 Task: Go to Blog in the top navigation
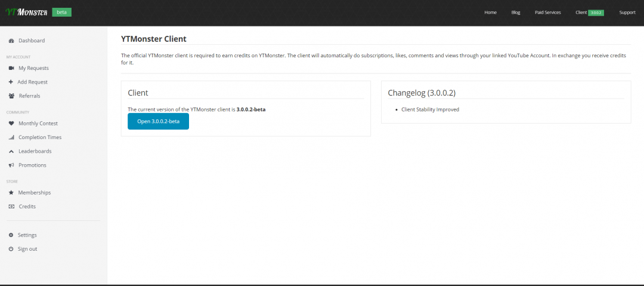516,13
